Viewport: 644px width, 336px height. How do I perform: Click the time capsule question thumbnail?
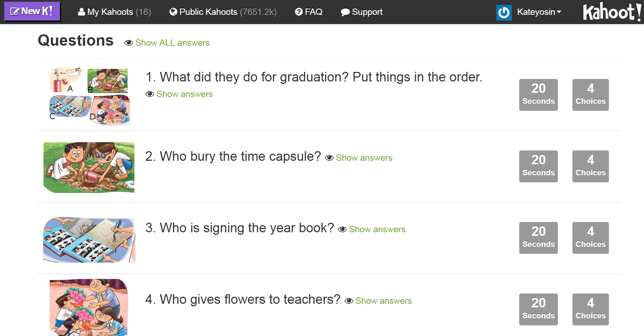click(x=89, y=167)
